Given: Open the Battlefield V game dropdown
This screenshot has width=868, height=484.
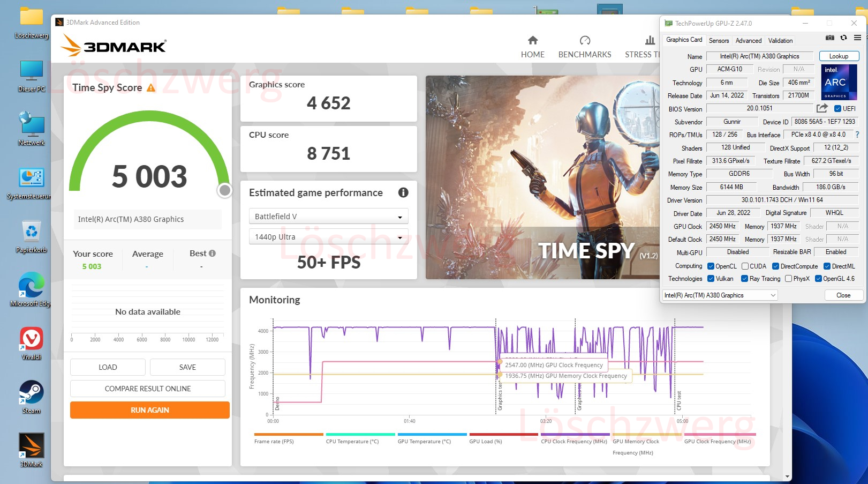Looking at the screenshot, I should 328,217.
